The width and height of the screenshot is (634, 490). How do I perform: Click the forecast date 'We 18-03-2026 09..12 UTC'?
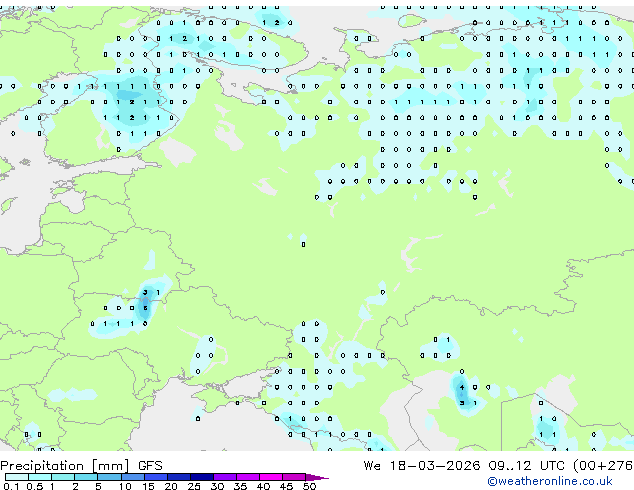[x=464, y=466]
